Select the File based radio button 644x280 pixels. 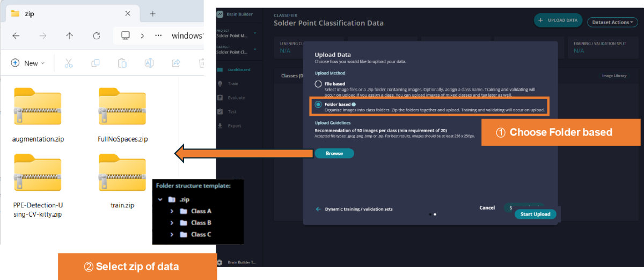coord(318,84)
